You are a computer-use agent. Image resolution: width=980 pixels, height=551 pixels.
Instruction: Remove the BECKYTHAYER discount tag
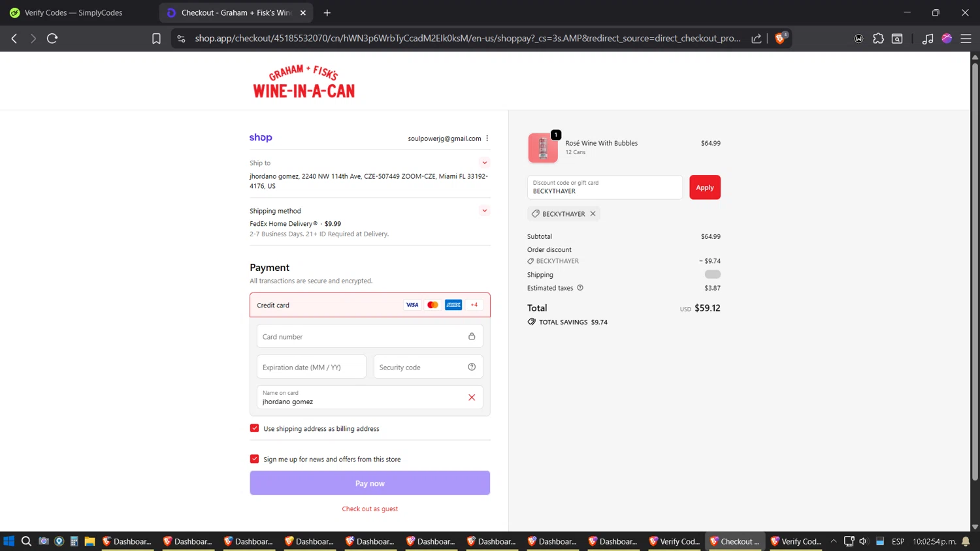pos(593,213)
